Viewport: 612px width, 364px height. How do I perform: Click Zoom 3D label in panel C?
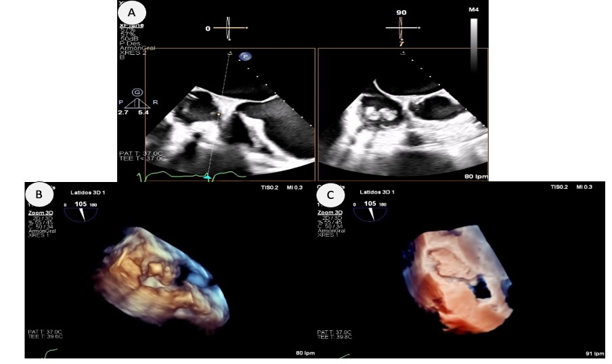330,212
